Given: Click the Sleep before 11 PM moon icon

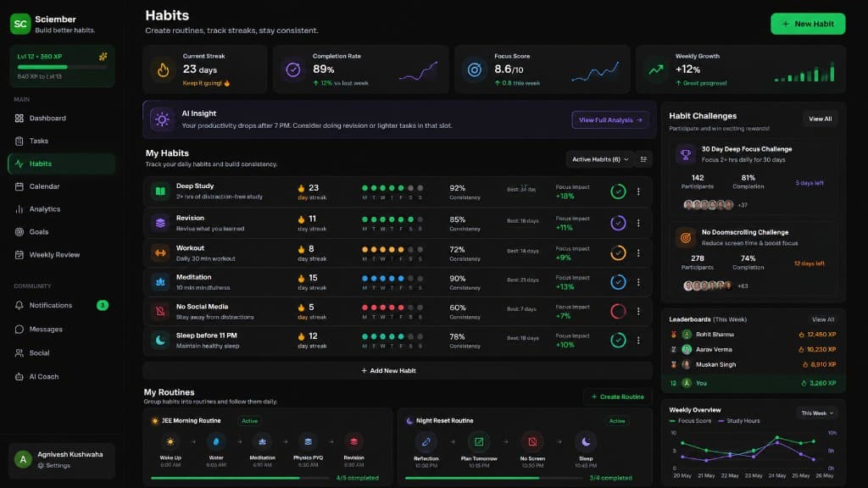Looking at the screenshot, I should (160, 341).
